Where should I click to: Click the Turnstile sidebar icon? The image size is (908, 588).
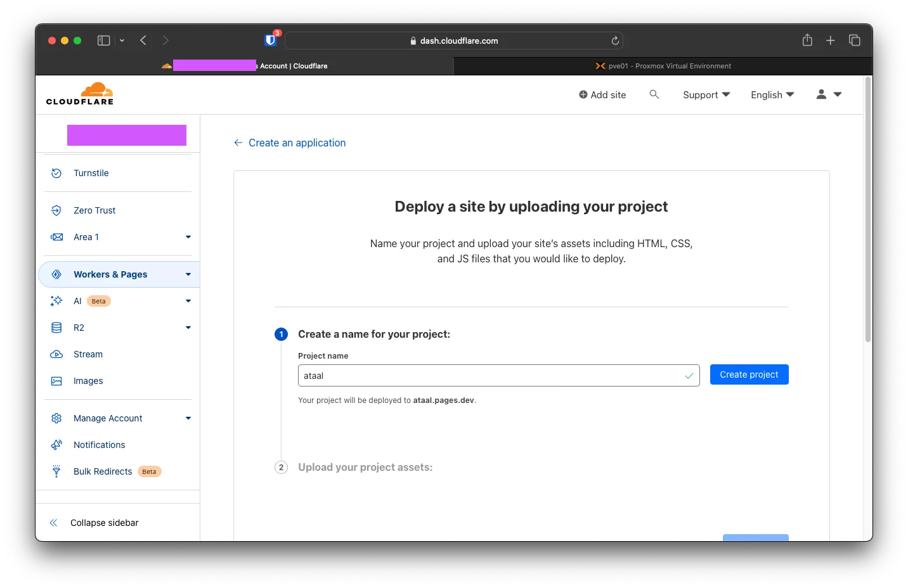tap(56, 173)
